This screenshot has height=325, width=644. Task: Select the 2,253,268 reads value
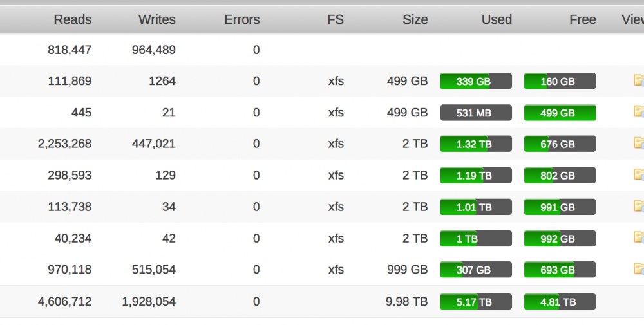pos(64,144)
